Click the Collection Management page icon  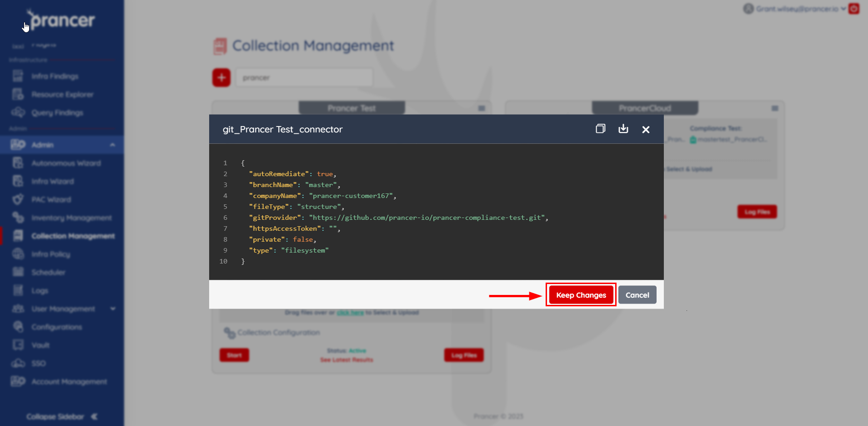coord(220,46)
